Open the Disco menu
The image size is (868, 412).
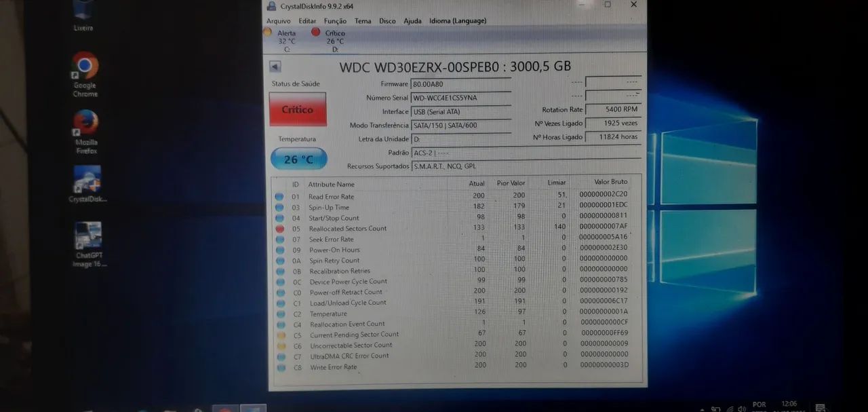387,21
